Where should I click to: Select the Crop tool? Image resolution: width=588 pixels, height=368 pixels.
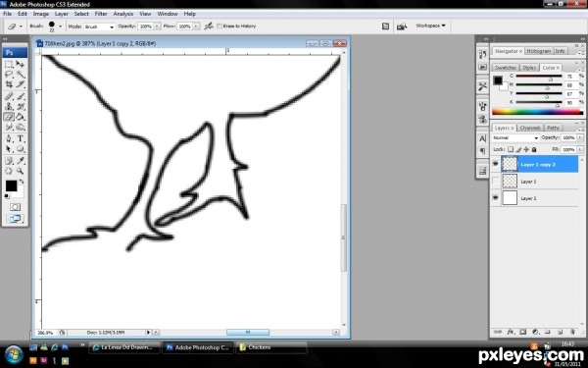[x=9, y=84]
